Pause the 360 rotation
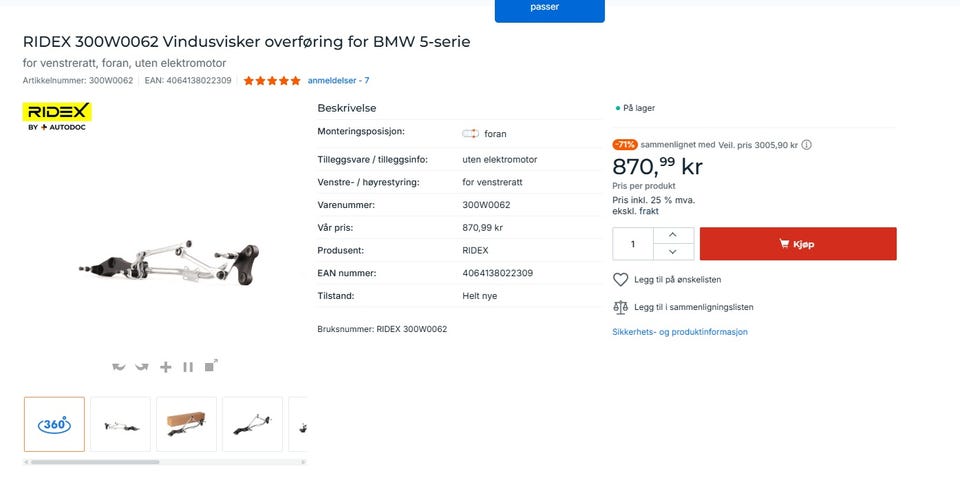This screenshot has height=487, width=960. coord(188,367)
